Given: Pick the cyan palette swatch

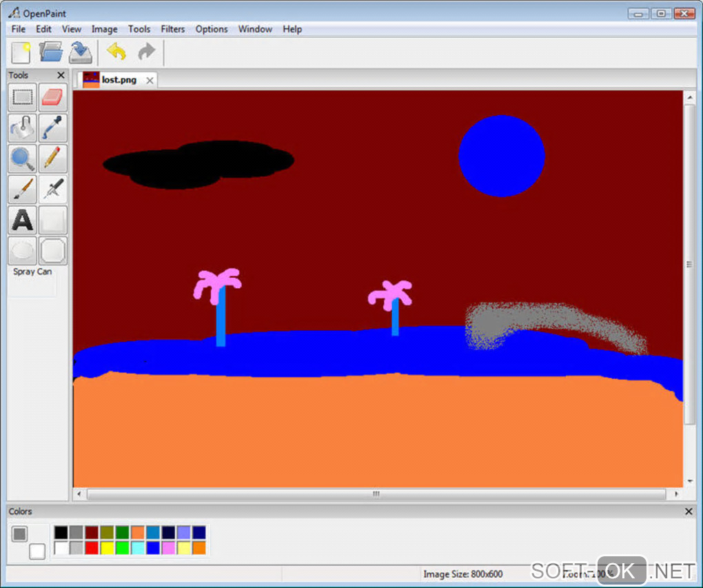Looking at the screenshot, I should (x=138, y=547).
